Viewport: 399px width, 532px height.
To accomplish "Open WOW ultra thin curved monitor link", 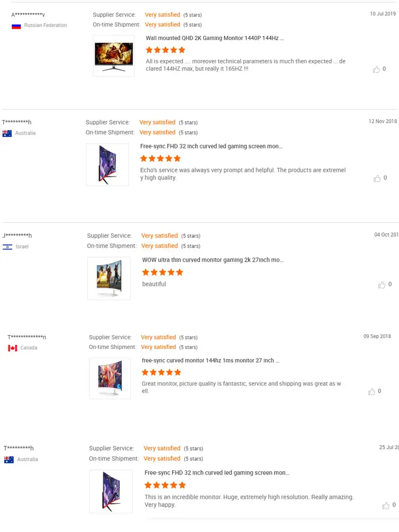I will tap(213, 260).
